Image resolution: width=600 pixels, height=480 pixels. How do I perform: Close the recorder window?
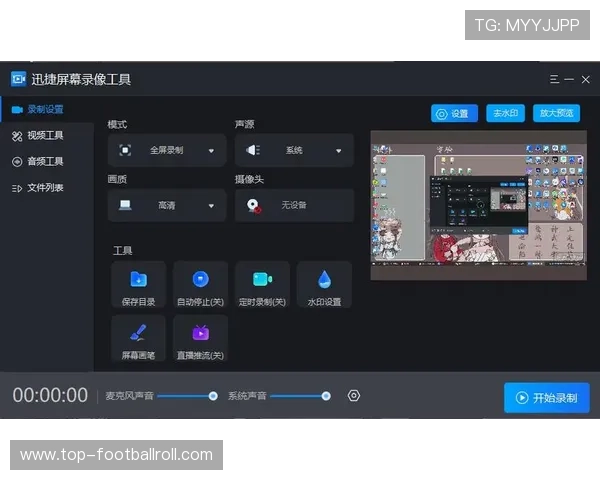585,80
